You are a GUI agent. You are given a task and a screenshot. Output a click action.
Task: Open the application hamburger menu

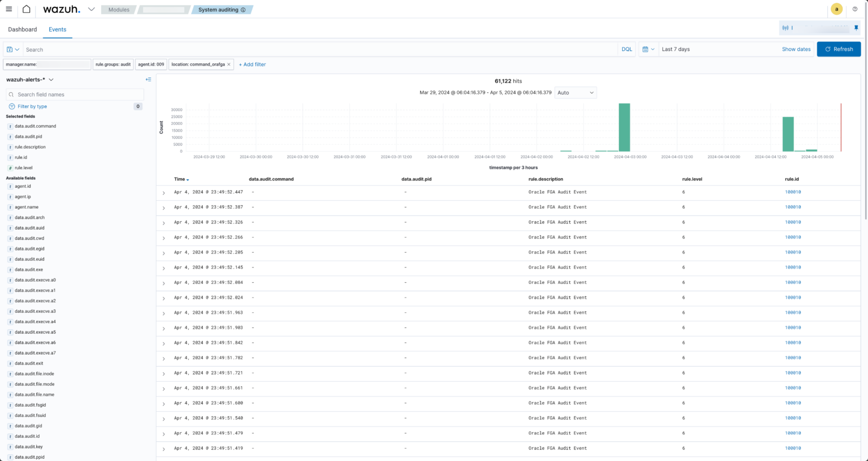point(8,9)
